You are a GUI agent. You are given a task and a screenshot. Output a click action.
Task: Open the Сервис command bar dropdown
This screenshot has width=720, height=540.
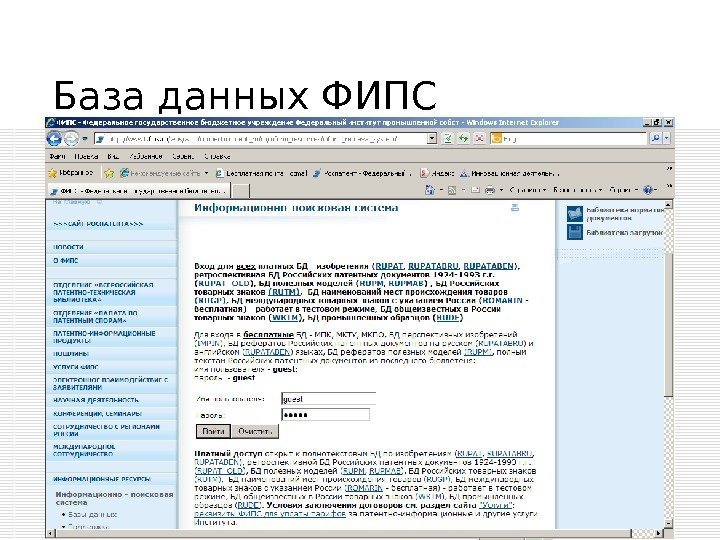tap(624, 190)
